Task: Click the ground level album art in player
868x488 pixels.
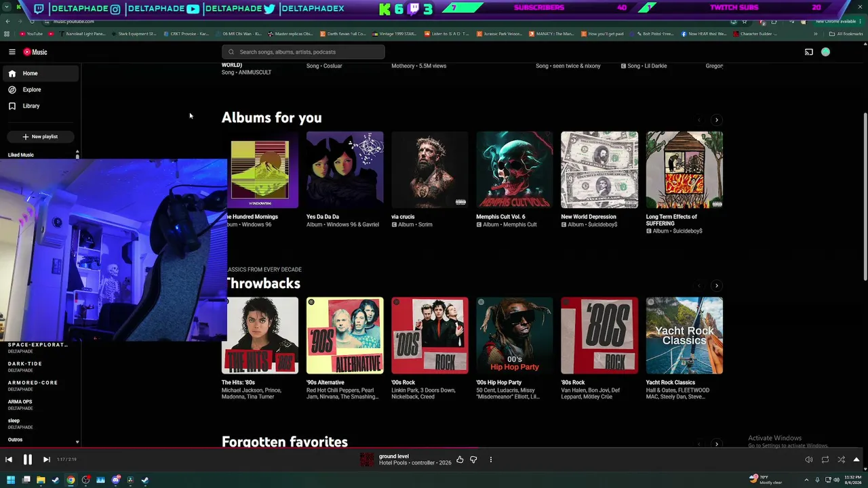Action: pos(367,460)
